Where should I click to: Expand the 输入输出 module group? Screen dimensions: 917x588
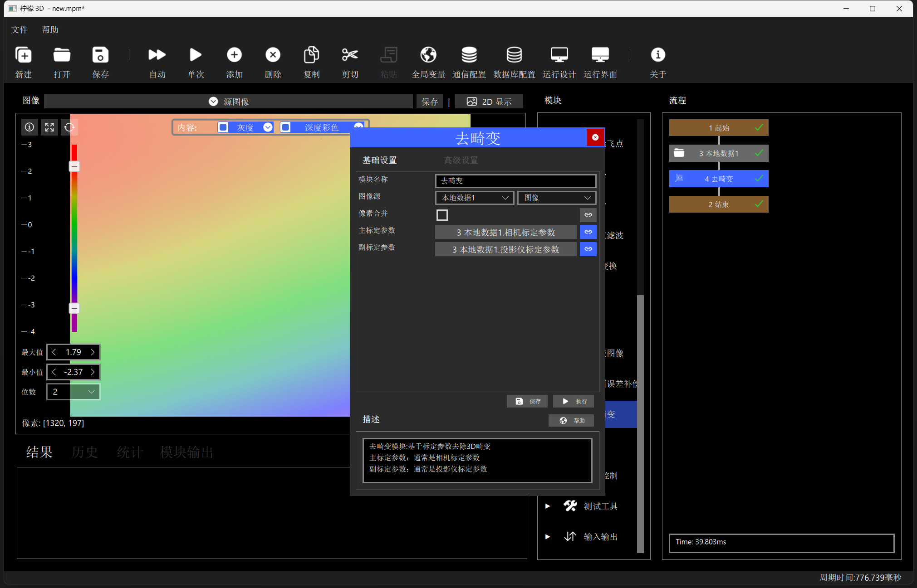click(x=548, y=537)
